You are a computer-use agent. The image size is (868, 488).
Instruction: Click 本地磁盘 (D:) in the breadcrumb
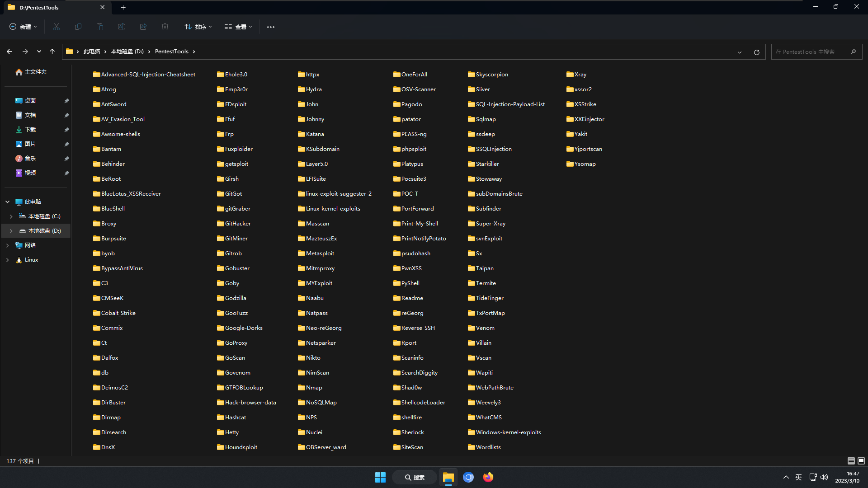[127, 52]
